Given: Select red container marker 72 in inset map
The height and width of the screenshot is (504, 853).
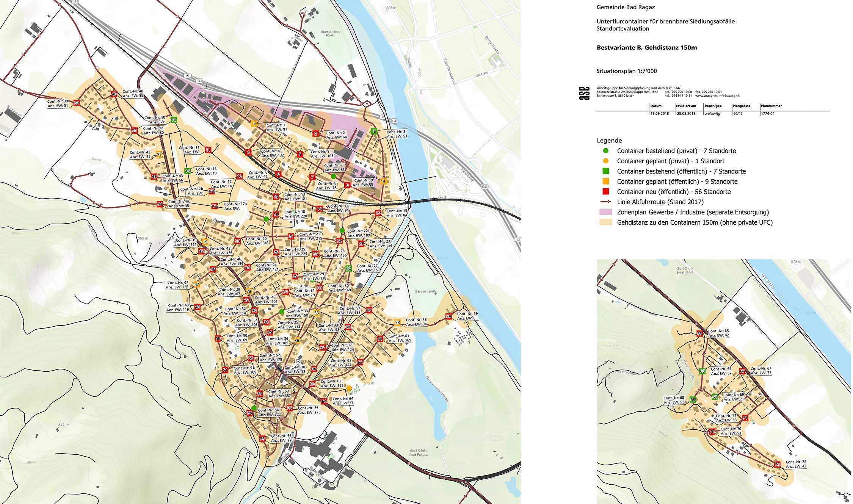Looking at the screenshot, I should [777, 465].
